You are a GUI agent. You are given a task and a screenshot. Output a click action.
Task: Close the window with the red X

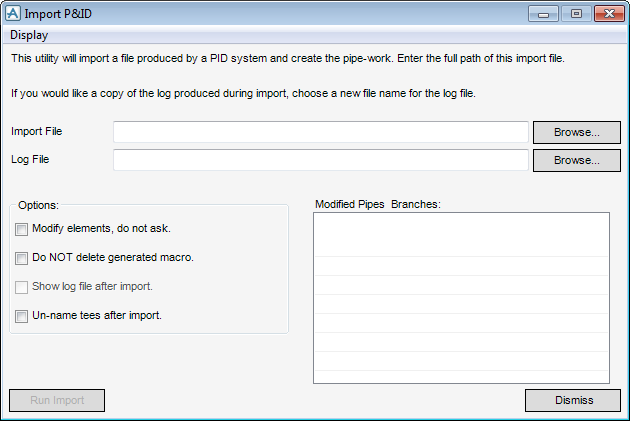click(608, 14)
